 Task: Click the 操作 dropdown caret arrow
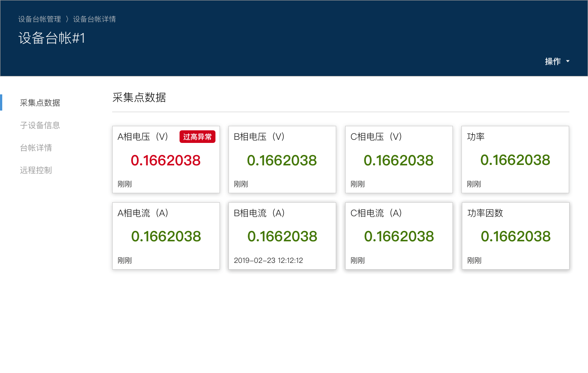tap(568, 62)
